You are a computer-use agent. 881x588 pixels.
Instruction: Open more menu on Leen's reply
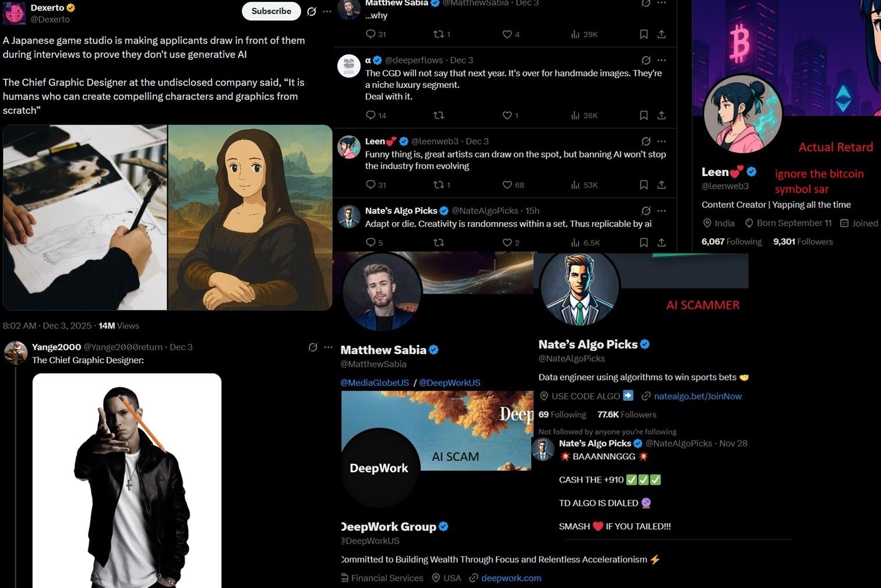point(661,141)
